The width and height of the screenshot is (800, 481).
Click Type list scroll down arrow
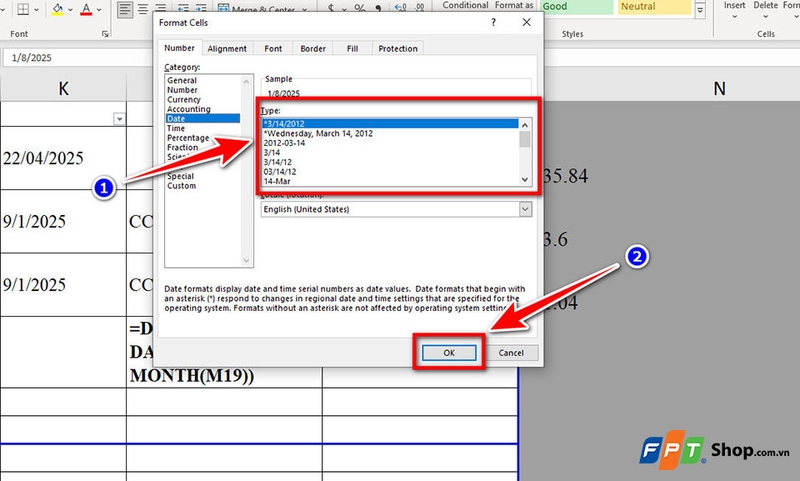click(x=524, y=179)
